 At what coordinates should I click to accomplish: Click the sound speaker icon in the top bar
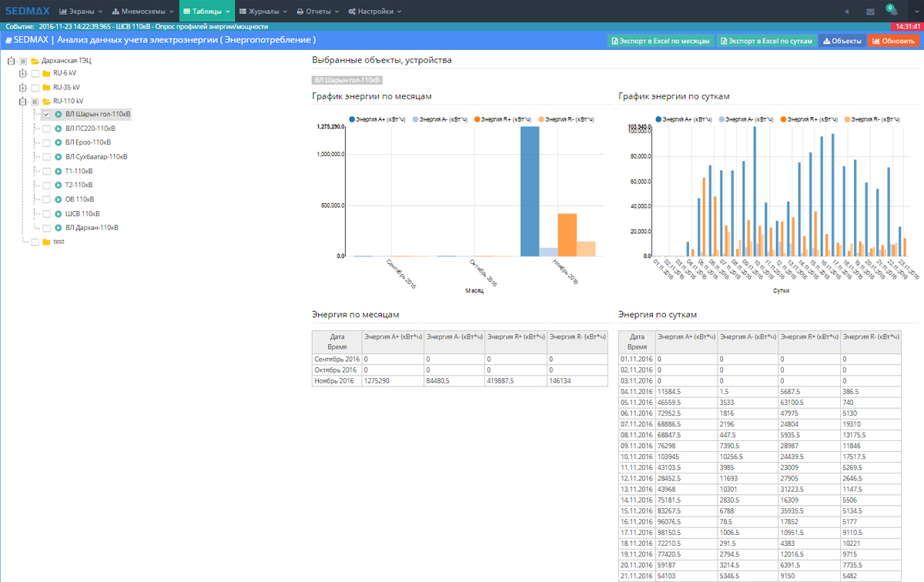click(x=847, y=12)
